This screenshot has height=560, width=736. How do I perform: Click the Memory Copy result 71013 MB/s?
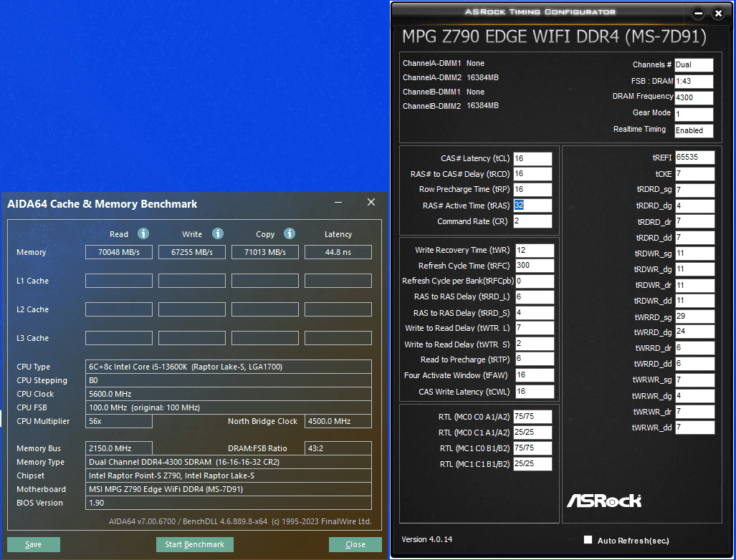point(265,252)
